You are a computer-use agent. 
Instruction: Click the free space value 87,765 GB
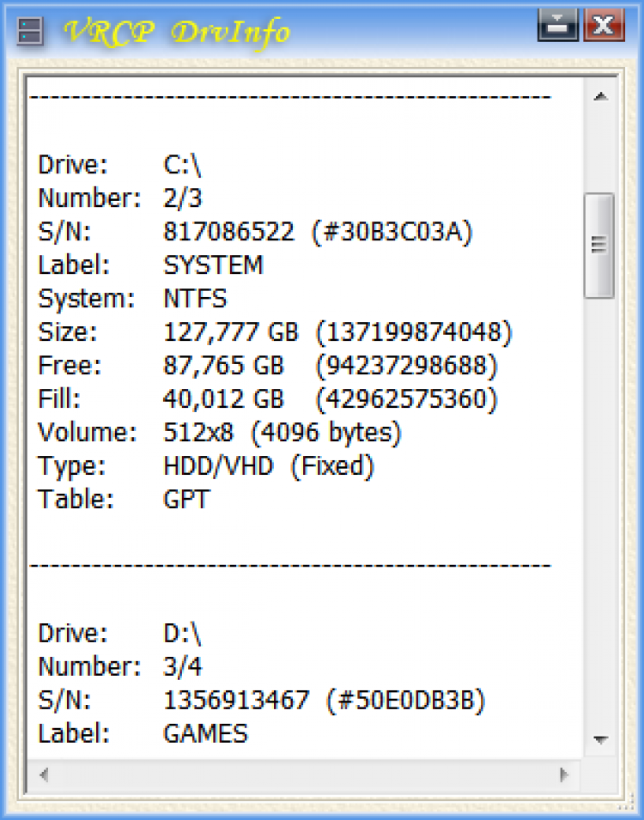[x=224, y=366]
